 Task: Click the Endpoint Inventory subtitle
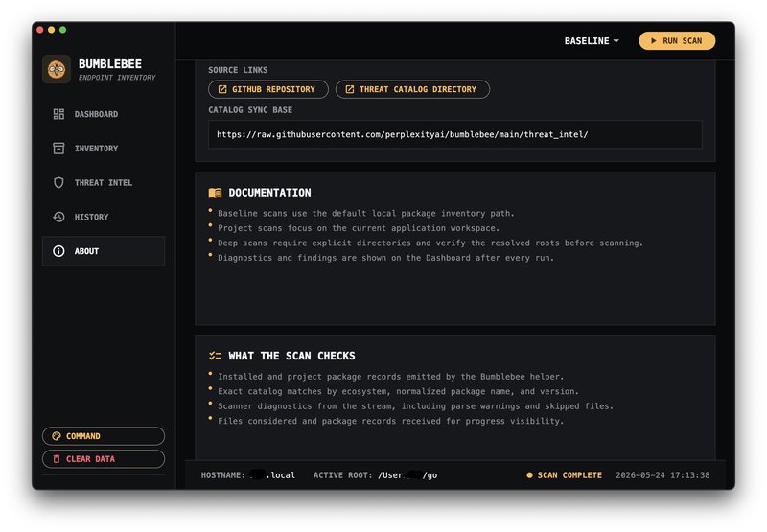coord(117,78)
